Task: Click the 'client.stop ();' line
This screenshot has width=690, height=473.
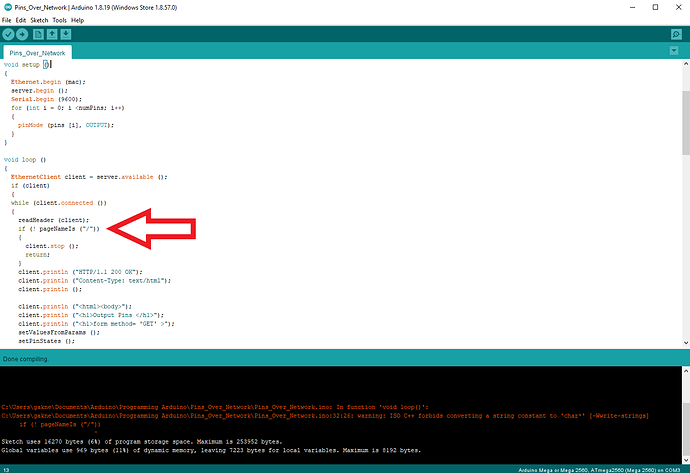Action: pos(51,246)
